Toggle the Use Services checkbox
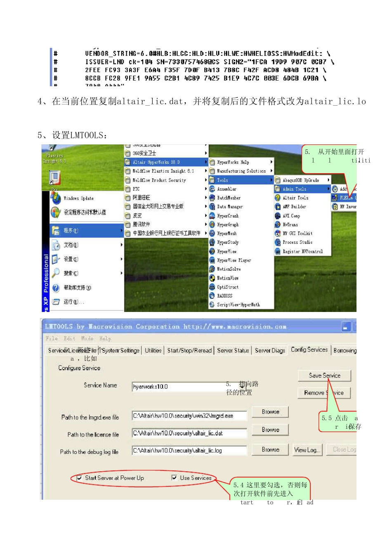The width and height of the screenshot is (392, 555). (x=174, y=478)
